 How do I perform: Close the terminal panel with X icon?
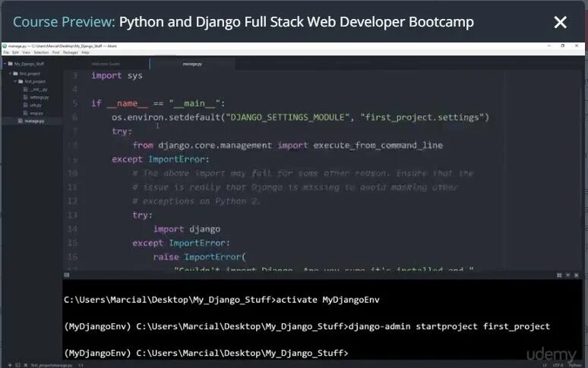(x=577, y=275)
